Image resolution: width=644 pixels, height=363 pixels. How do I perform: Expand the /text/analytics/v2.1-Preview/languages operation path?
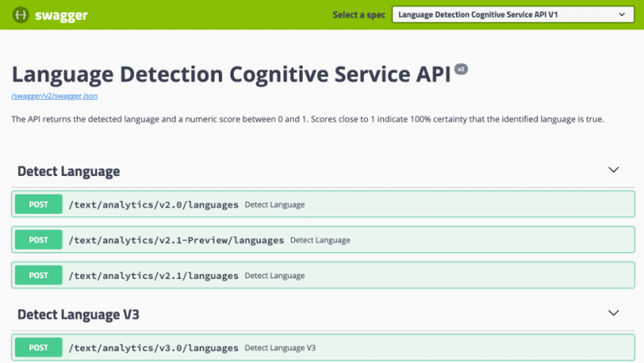click(x=176, y=241)
